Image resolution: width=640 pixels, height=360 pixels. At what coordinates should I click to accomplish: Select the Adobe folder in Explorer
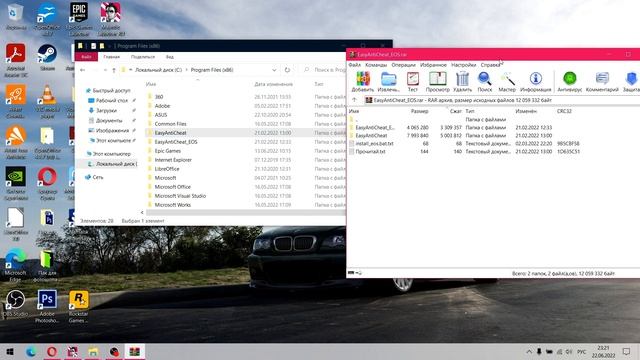pos(162,106)
